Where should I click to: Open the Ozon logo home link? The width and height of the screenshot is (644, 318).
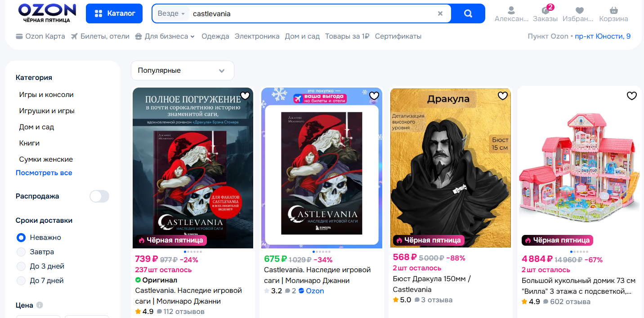point(47,13)
